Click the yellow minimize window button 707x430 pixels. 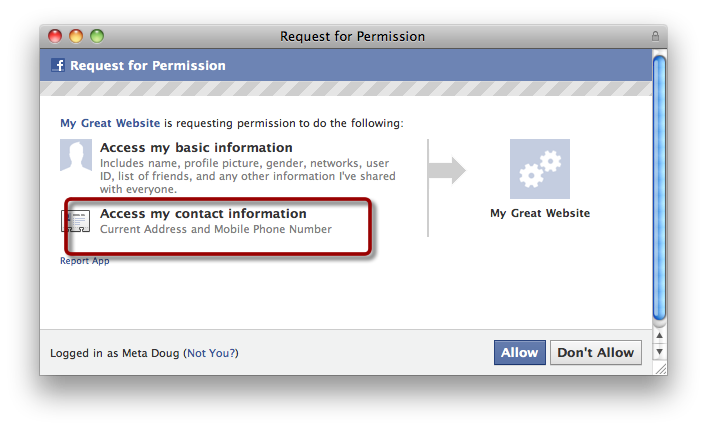point(76,36)
